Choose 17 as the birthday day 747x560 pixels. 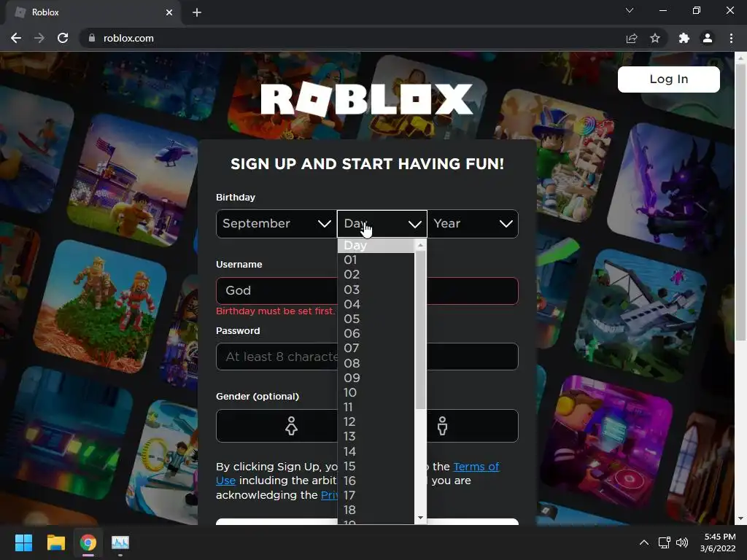click(376, 496)
